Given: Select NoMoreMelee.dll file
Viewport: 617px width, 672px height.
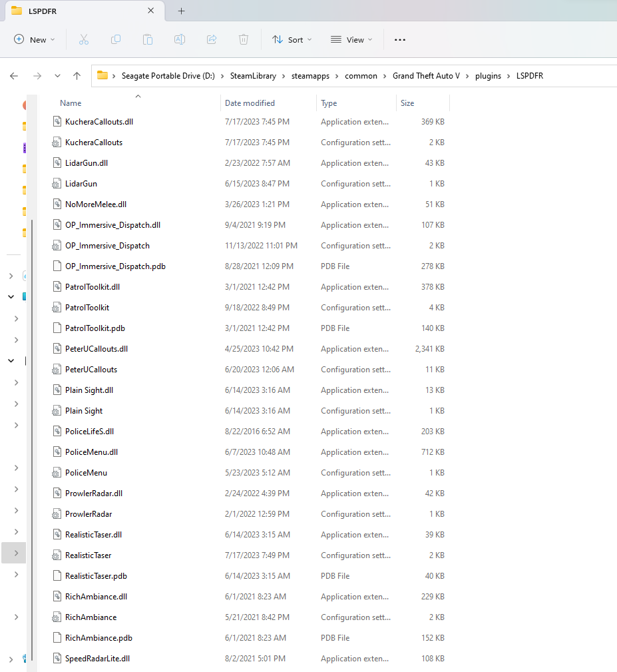Looking at the screenshot, I should [x=96, y=204].
